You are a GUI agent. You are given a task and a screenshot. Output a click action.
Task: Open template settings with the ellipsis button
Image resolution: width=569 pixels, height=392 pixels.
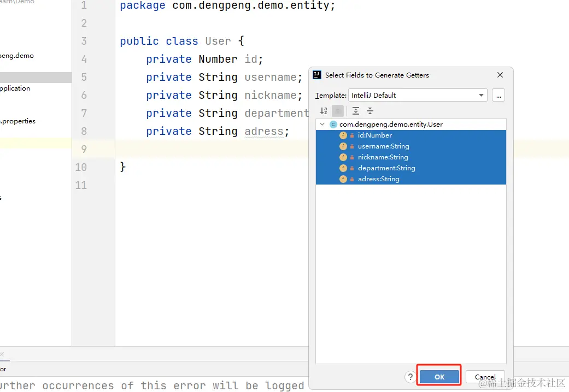pos(498,96)
